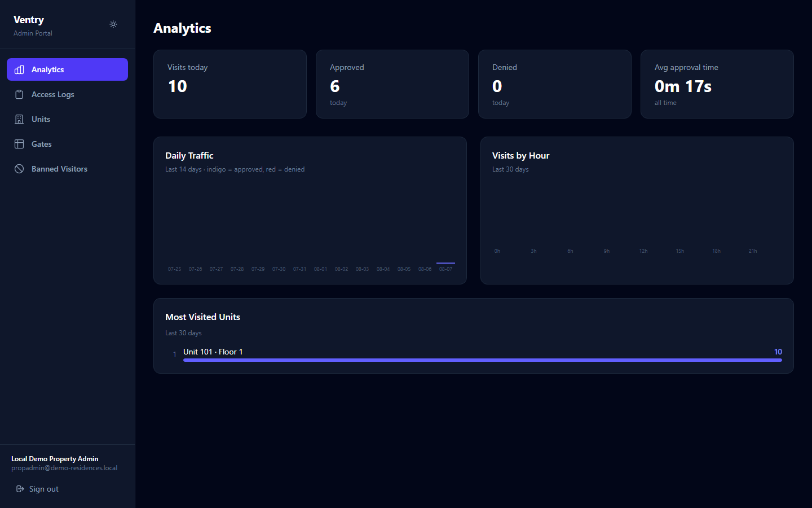The image size is (812, 508).
Task: Click the average approval time 0m 17s
Action: click(683, 86)
